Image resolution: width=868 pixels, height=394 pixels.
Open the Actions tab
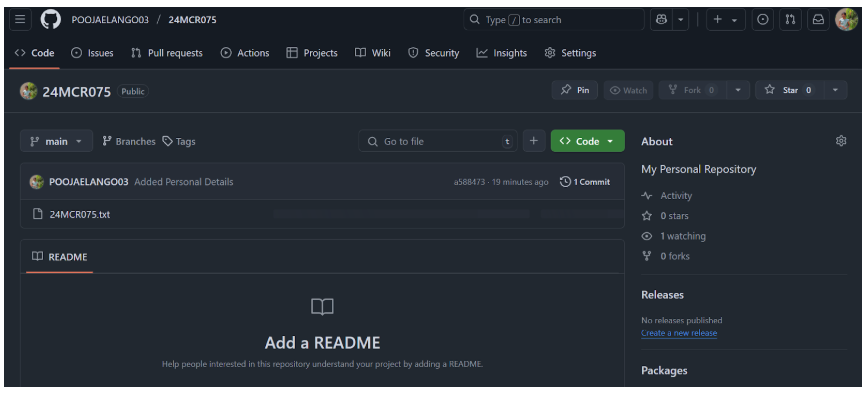coord(245,53)
